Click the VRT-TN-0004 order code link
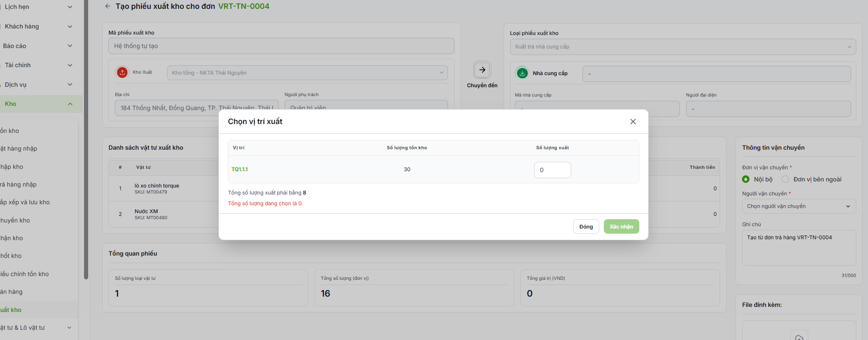868x340 pixels. pyautogui.click(x=244, y=7)
